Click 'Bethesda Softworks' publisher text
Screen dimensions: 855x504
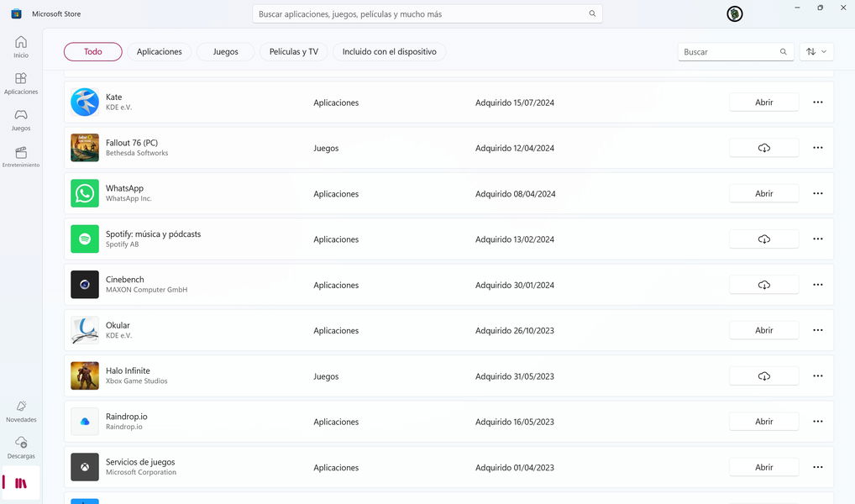137,153
